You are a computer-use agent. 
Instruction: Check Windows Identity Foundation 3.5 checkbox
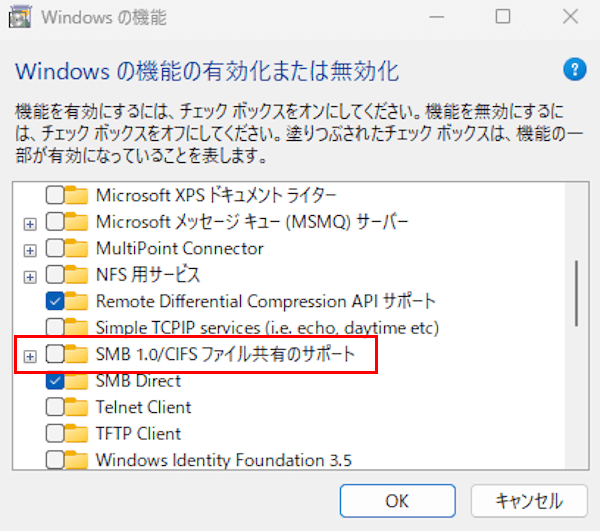(55, 460)
